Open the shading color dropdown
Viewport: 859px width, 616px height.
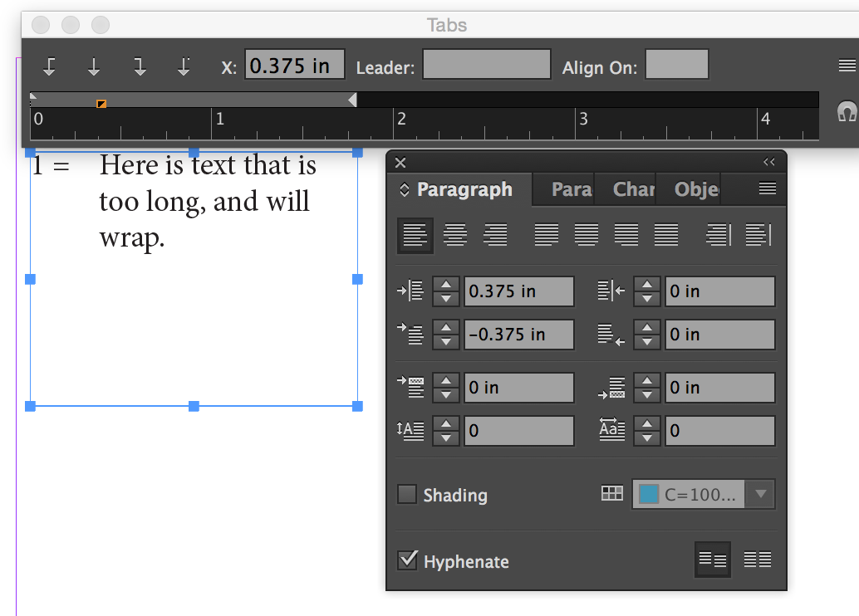[759, 495]
